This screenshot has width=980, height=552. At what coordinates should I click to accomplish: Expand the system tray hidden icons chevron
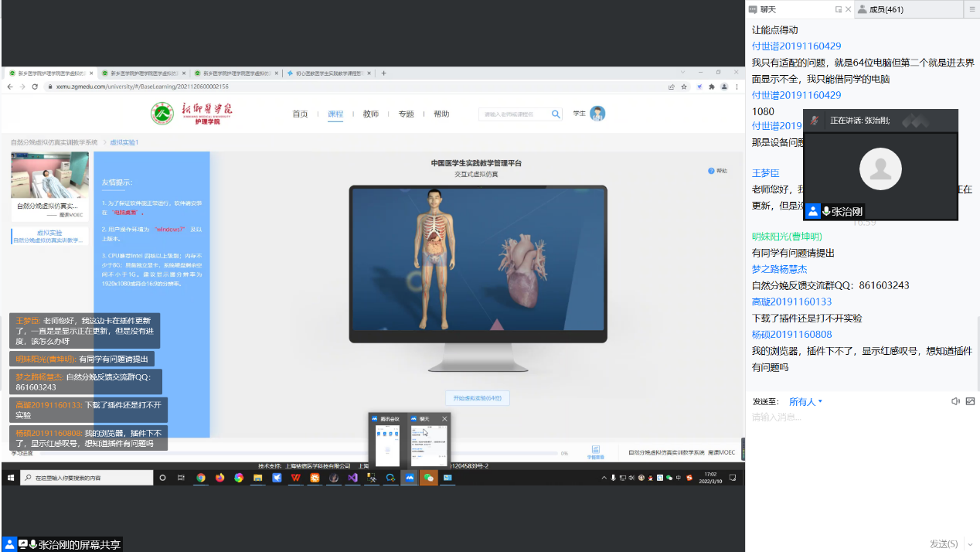pyautogui.click(x=604, y=478)
